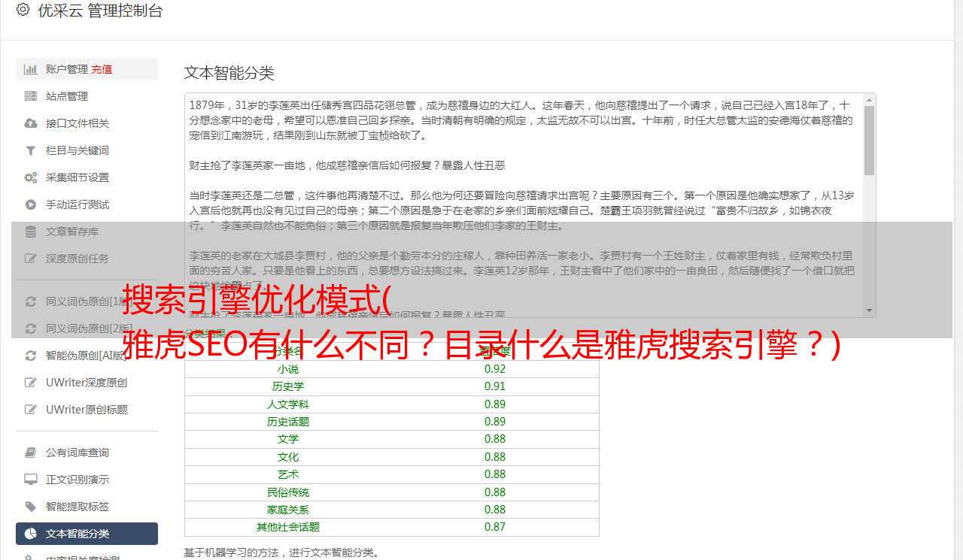This screenshot has width=963, height=560.
Task: Click the database icon for 文章暂存库
Action: click(x=31, y=232)
